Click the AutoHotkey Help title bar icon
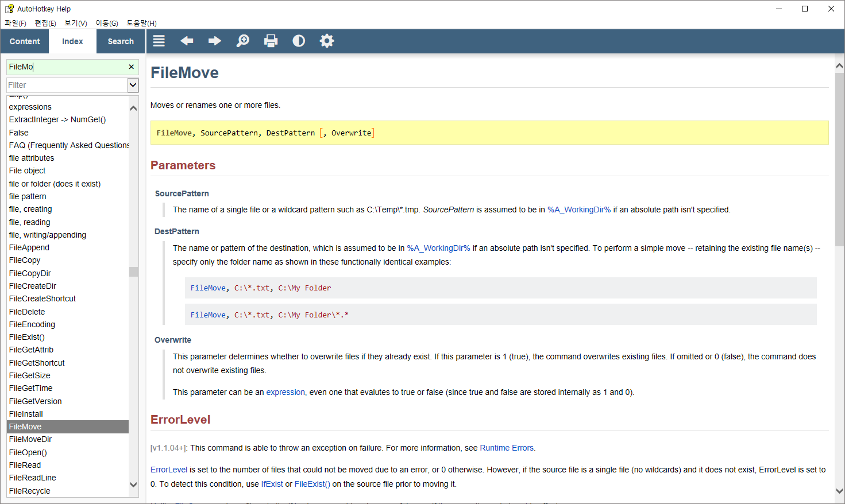Image resolution: width=845 pixels, height=504 pixels. click(x=9, y=9)
